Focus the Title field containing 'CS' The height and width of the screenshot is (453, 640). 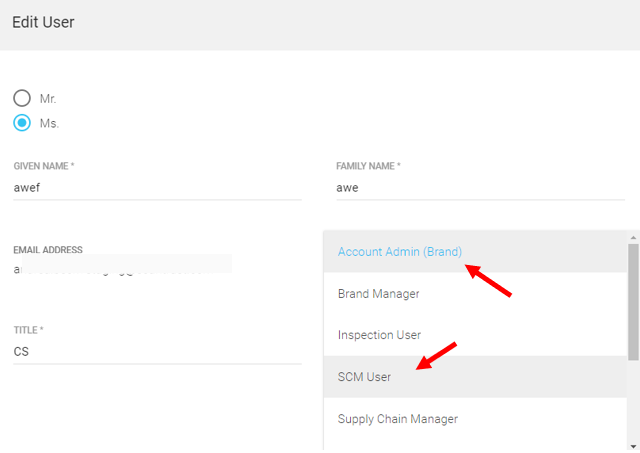pyautogui.click(x=157, y=351)
